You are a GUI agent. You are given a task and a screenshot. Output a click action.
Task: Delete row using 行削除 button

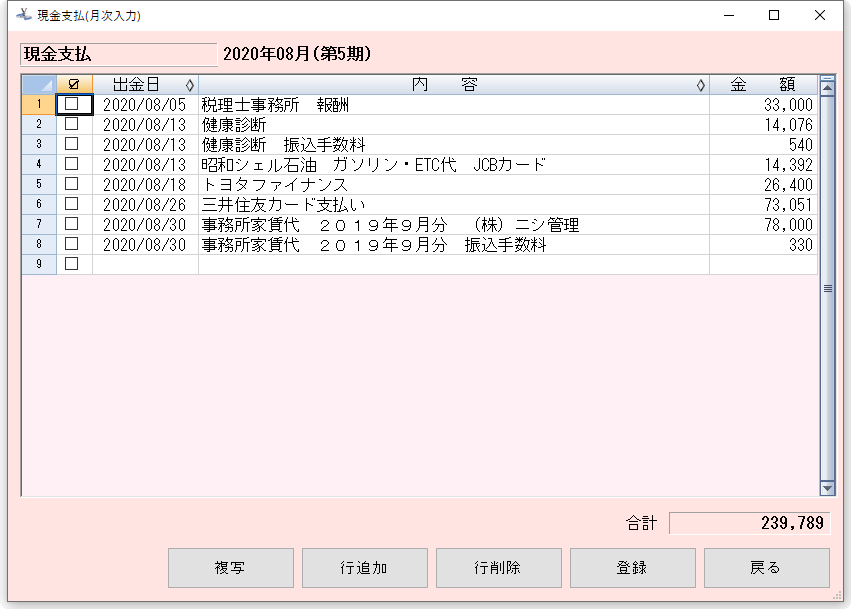[499, 568]
